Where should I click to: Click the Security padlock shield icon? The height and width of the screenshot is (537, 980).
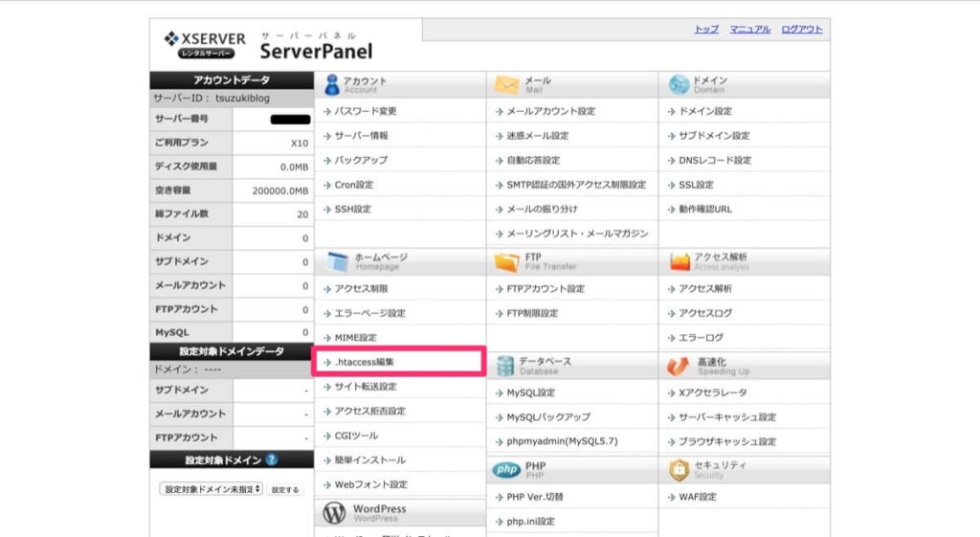click(x=679, y=469)
